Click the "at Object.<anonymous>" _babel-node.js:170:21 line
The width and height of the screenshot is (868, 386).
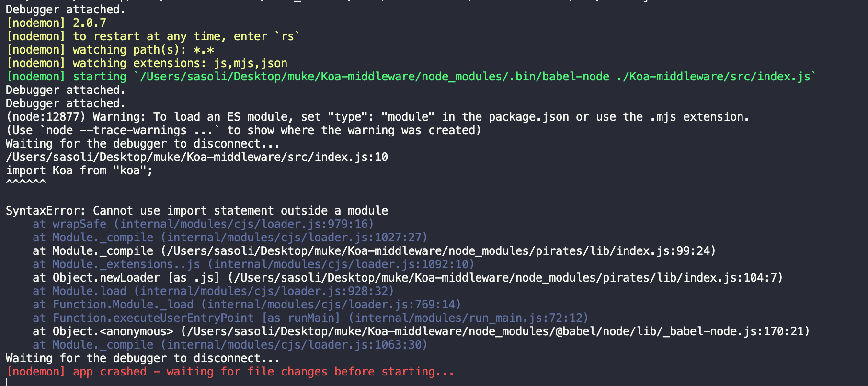421,331
